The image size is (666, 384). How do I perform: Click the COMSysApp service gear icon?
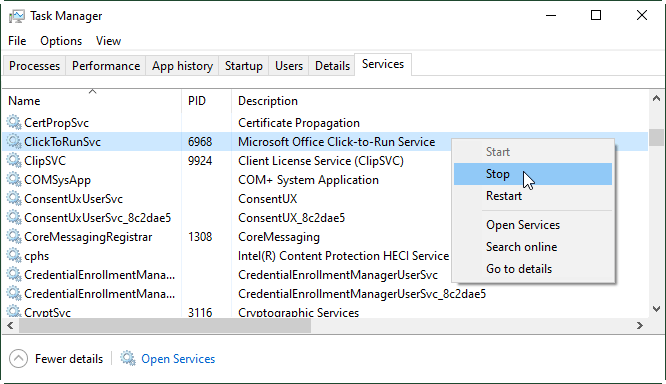[14, 180]
